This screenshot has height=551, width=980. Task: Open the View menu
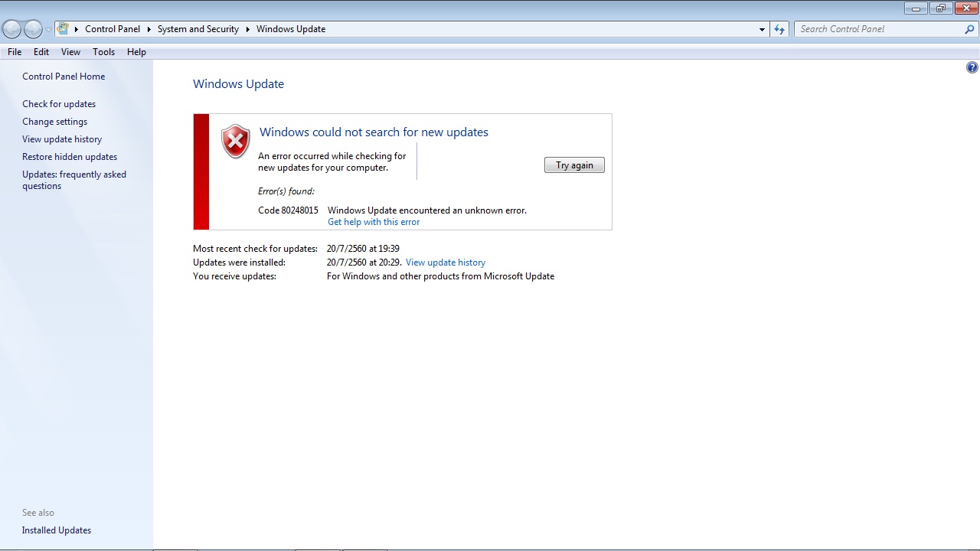coord(70,52)
